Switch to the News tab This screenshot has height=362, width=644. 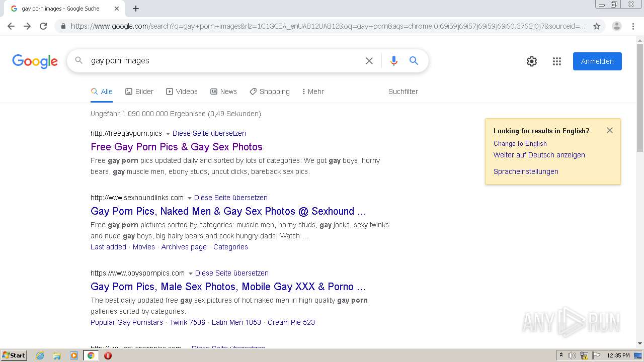pos(223,92)
